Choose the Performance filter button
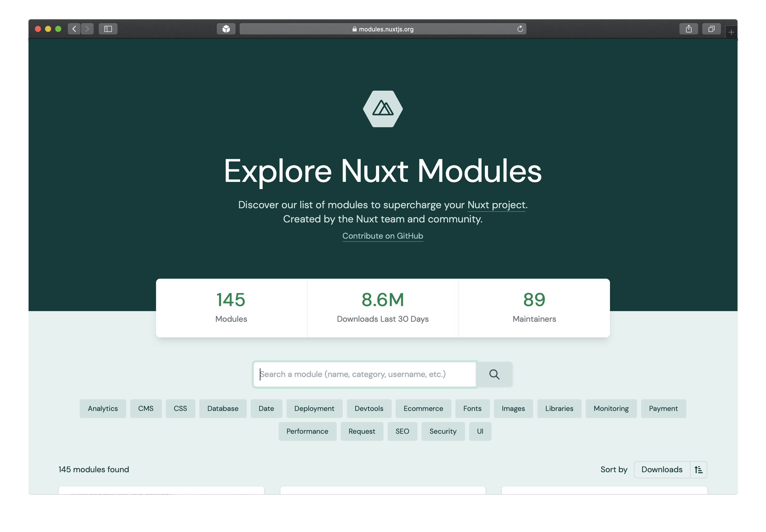766x532 pixels. [307, 431]
